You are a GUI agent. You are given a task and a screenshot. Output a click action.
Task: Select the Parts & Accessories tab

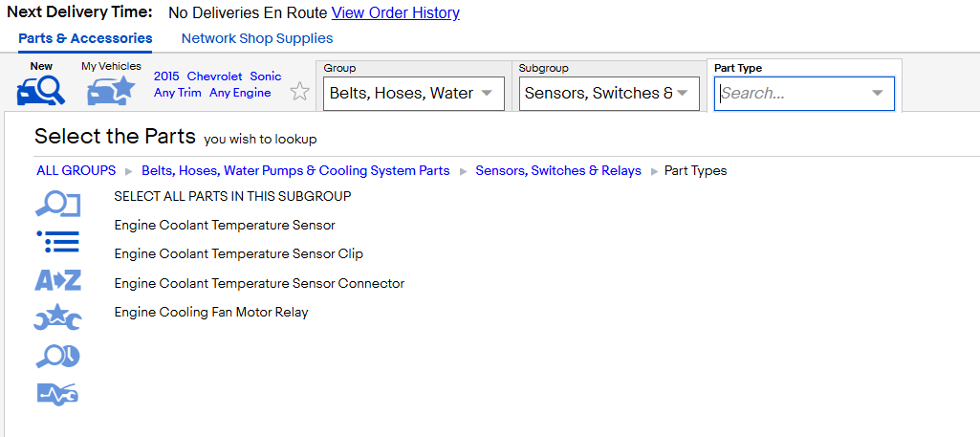click(85, 38)
